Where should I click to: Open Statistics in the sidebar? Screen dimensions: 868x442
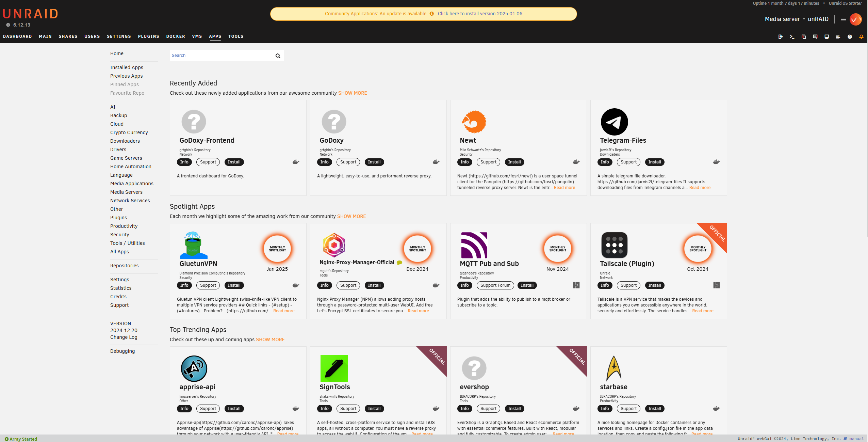120,288
